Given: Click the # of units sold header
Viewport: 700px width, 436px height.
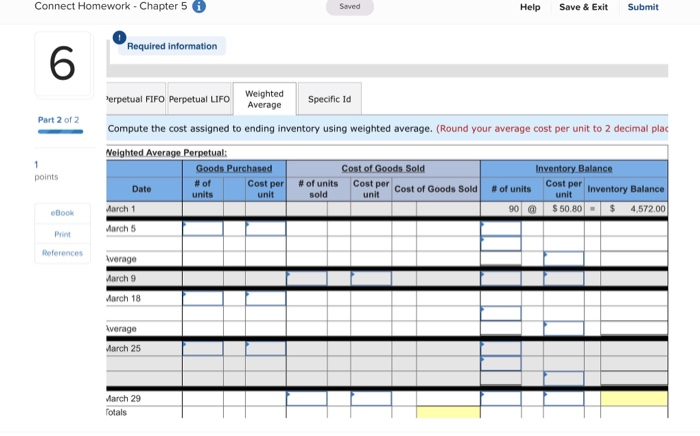Looking at the screenshot, I should point(318,189).
